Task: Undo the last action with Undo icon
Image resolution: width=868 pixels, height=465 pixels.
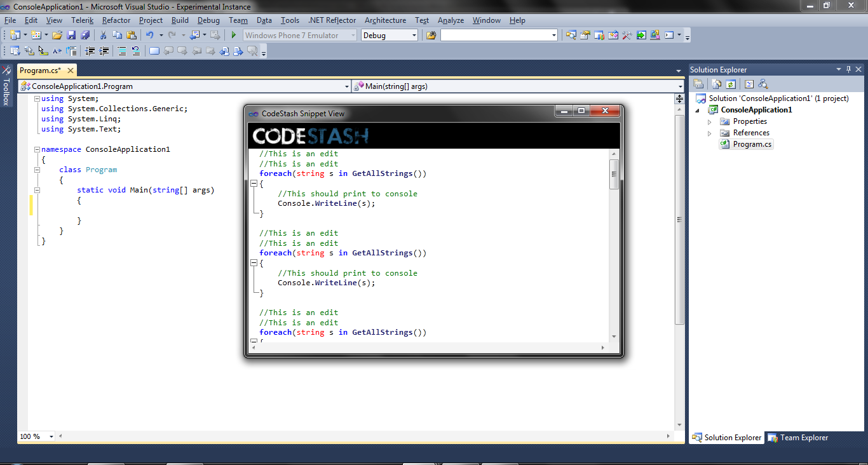Action: pos(149,36)
